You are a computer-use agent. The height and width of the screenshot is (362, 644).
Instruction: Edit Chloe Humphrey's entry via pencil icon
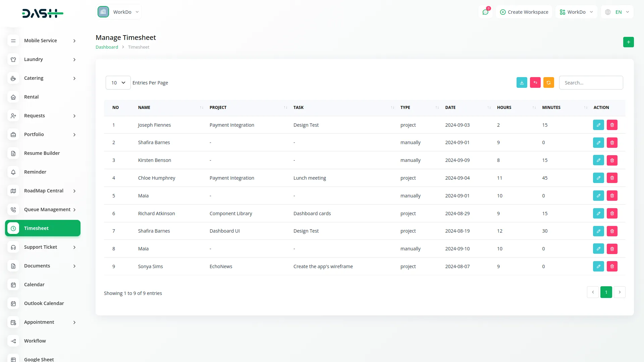click(598, 178)
